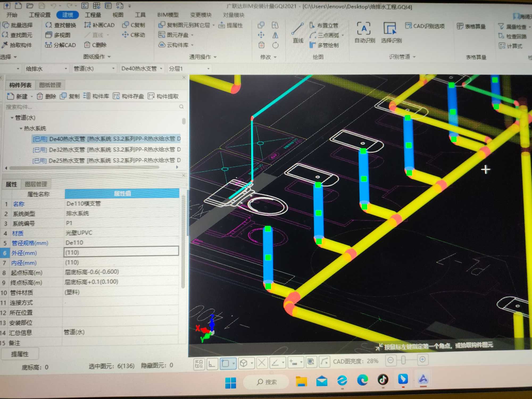532x399 pixels.
Task: Open the 工程量 ribbon tab
Action: 93,15
